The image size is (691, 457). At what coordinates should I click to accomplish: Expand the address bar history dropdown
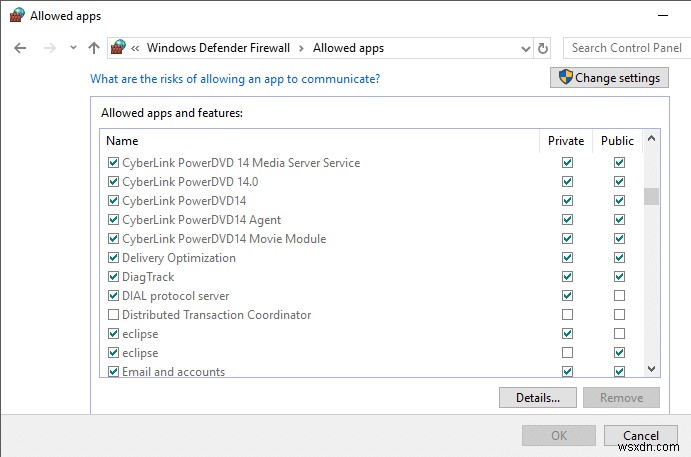point(526,47)
